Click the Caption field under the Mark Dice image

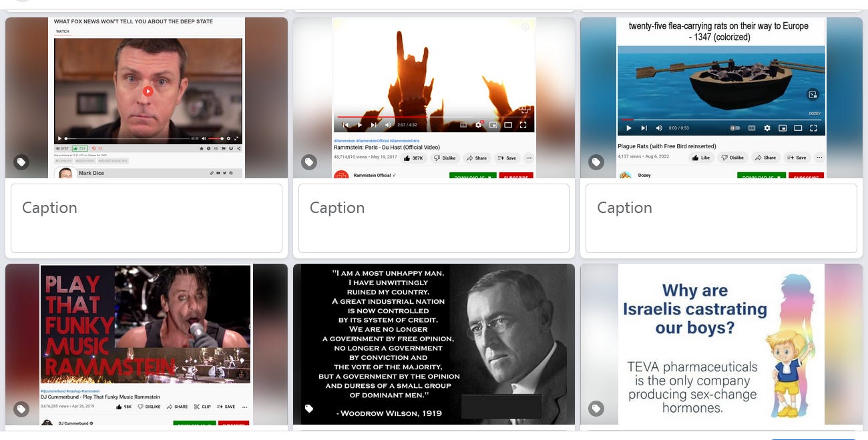click(x=146, y=218)
